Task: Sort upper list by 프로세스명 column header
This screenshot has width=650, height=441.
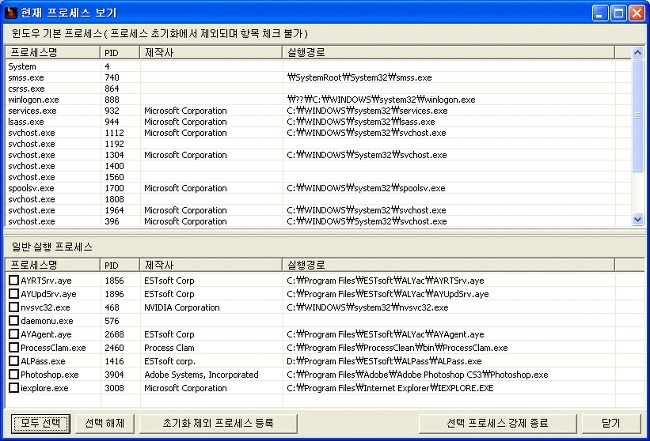Action: (53, 53)
